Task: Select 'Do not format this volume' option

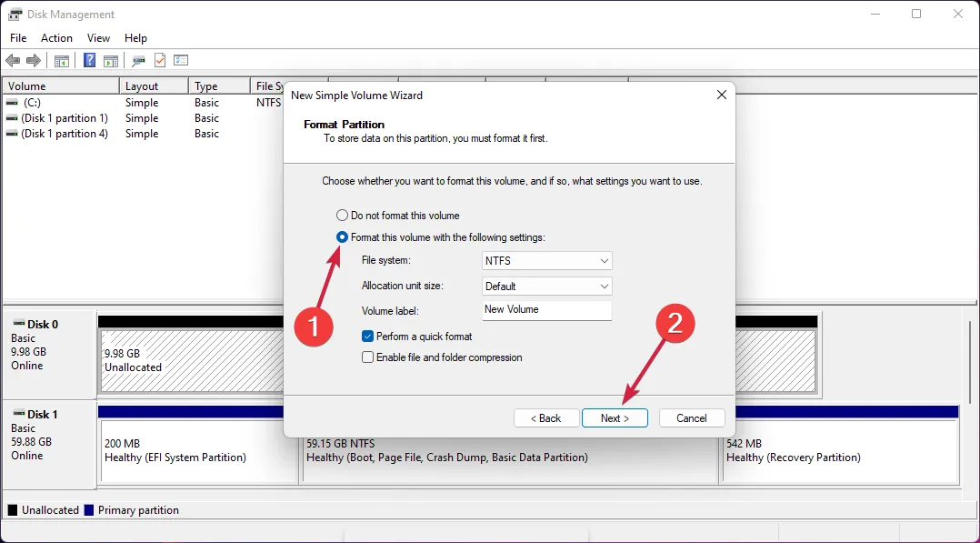Action: coord(342,216)
